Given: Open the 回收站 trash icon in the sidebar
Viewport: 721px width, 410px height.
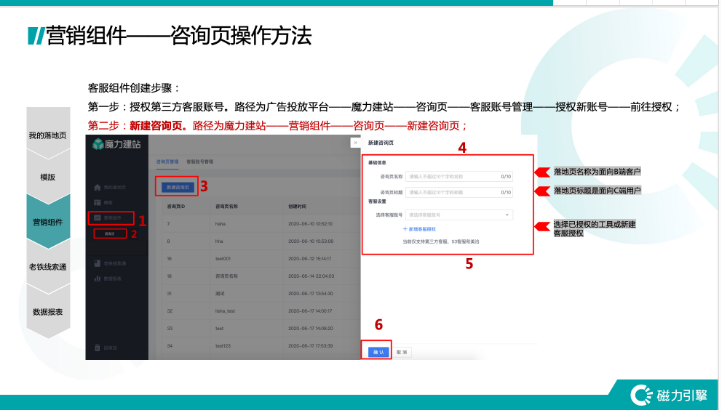Looking at the screenshot, I should (97, 348).
